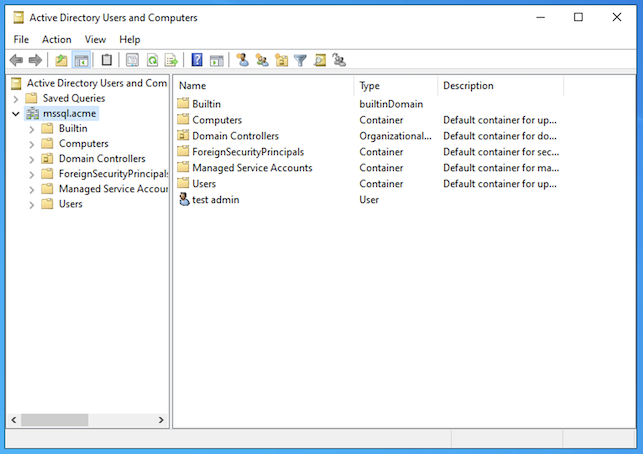Viewport: 643px width, 454px height.
Task: Toggle Show/Hide Action Pane icon
Action: point(217,60)
